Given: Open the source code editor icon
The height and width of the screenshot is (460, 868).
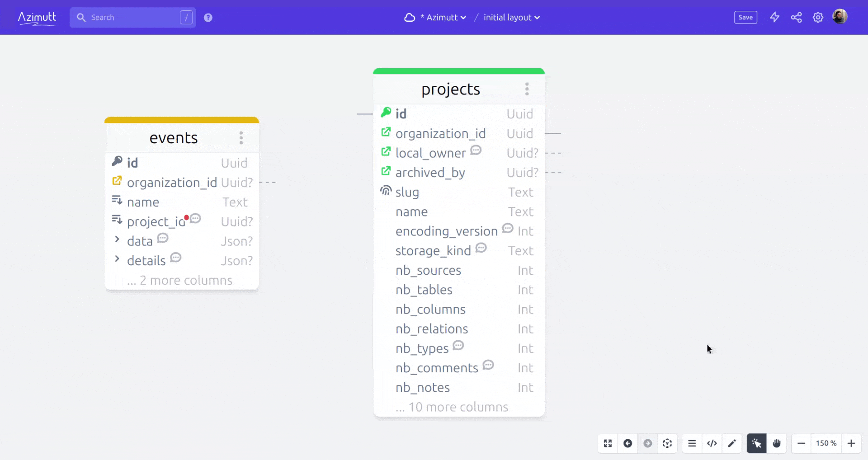Looking at the screenshot, I should 712,443.
